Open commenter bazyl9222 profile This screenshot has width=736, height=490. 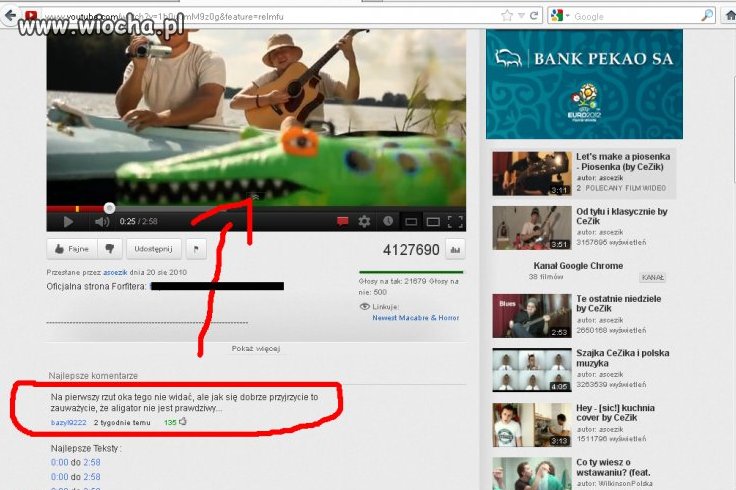point(69,422)
